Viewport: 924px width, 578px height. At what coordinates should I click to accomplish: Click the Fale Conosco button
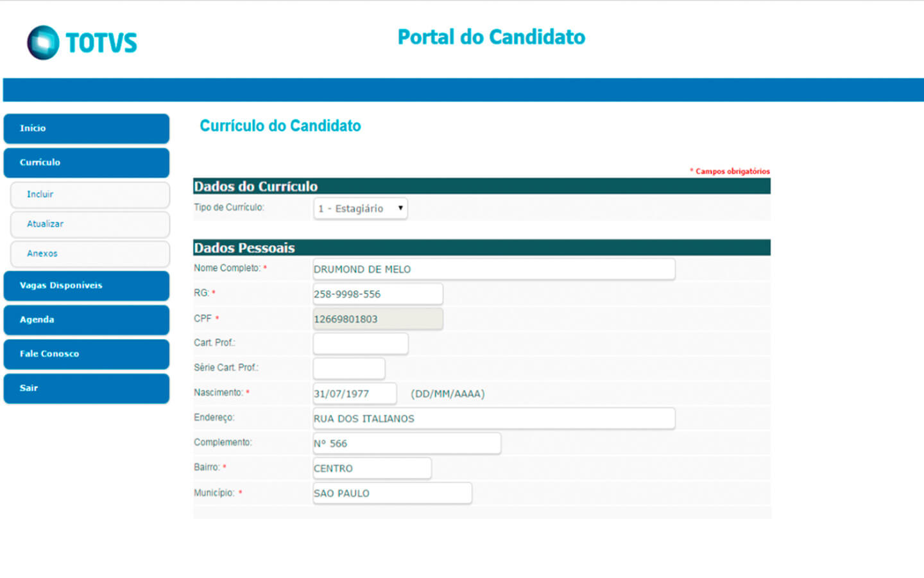[x=87, y=354]
